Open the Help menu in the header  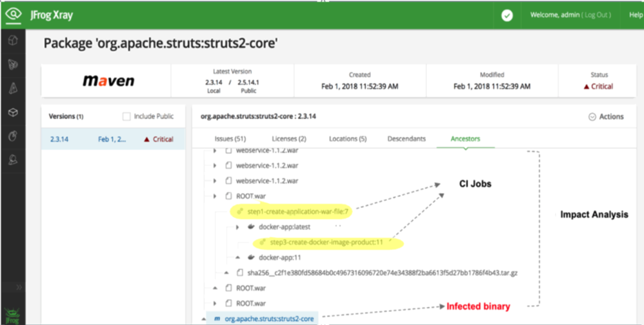pyautogui.click(x=636, y=15)
